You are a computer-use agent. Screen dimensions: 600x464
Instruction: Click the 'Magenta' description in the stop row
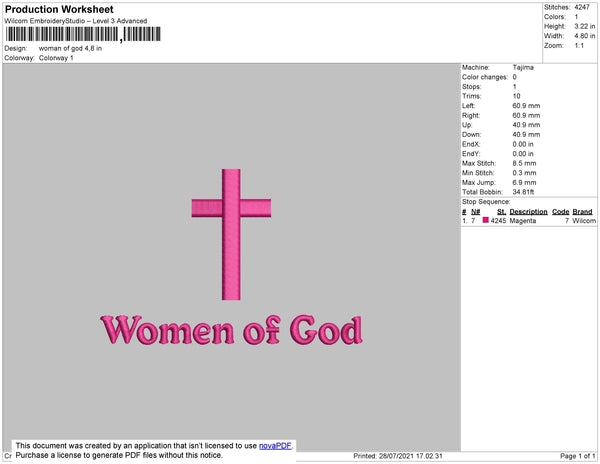(x=523, y=221)
